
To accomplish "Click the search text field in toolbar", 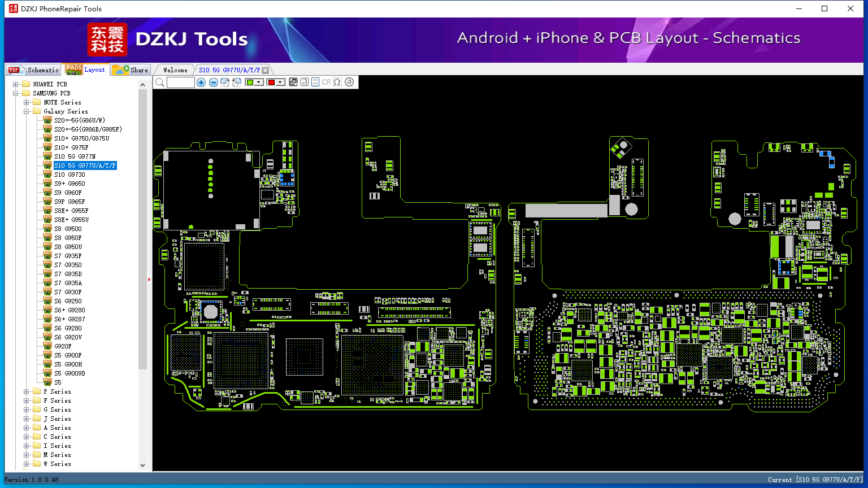I will (181, 82).
